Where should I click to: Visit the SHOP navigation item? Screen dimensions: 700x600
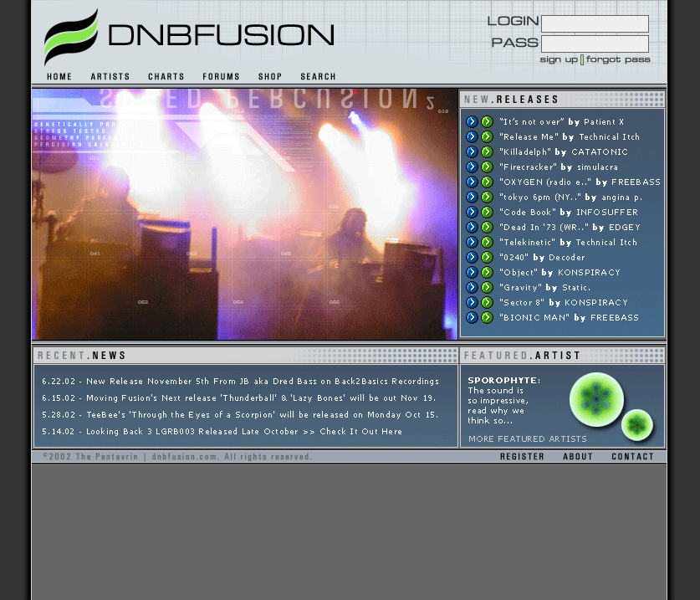pos(270,76)
